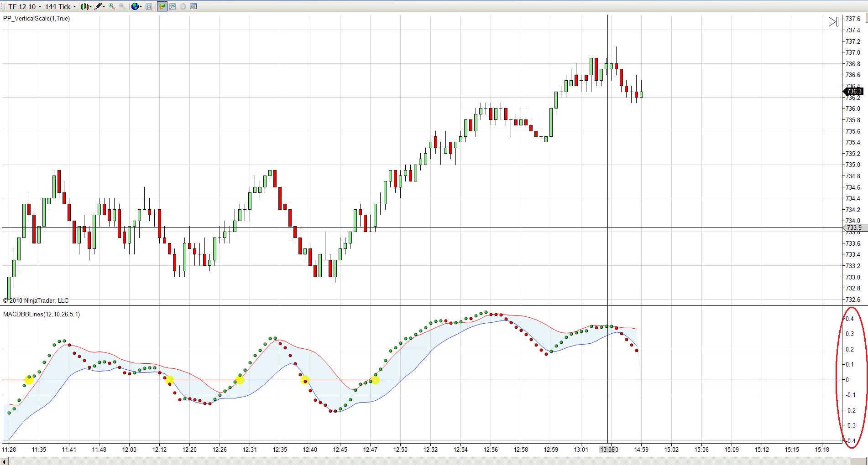The image size is (868, 465).
Task: Toggle the highlighted green toolbar button
Action: 162,6
